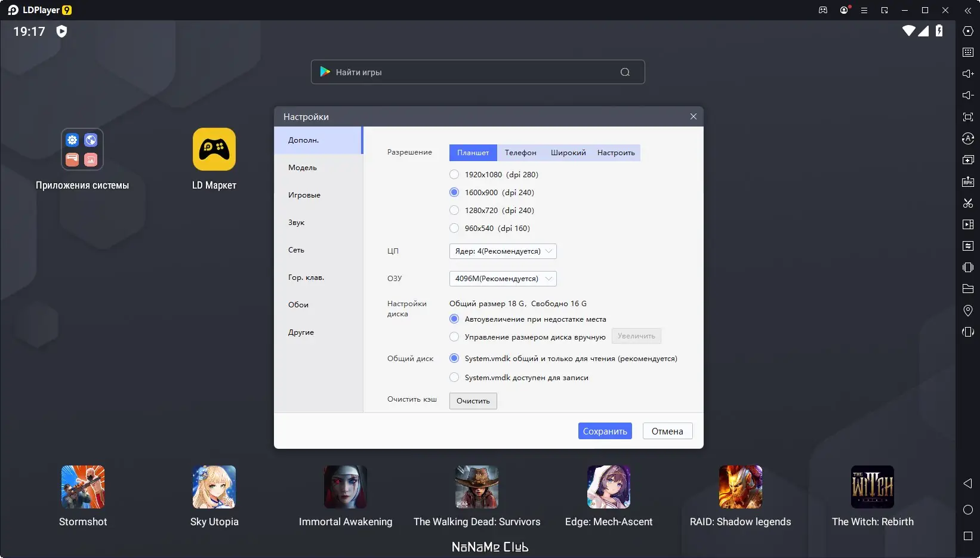Image resolution: width=980 pixels, height=558 pixels.
Task: Open the video recorder icon
Action: (x=968, y=224)
